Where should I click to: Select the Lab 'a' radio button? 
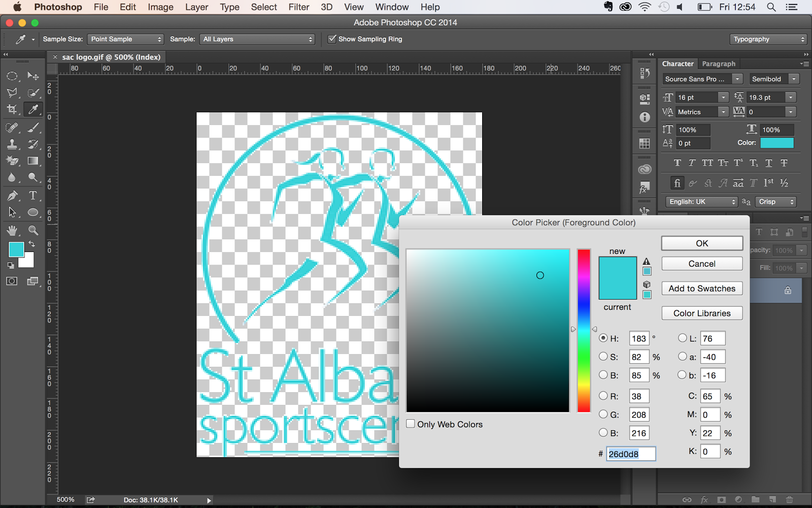[683, 357]
